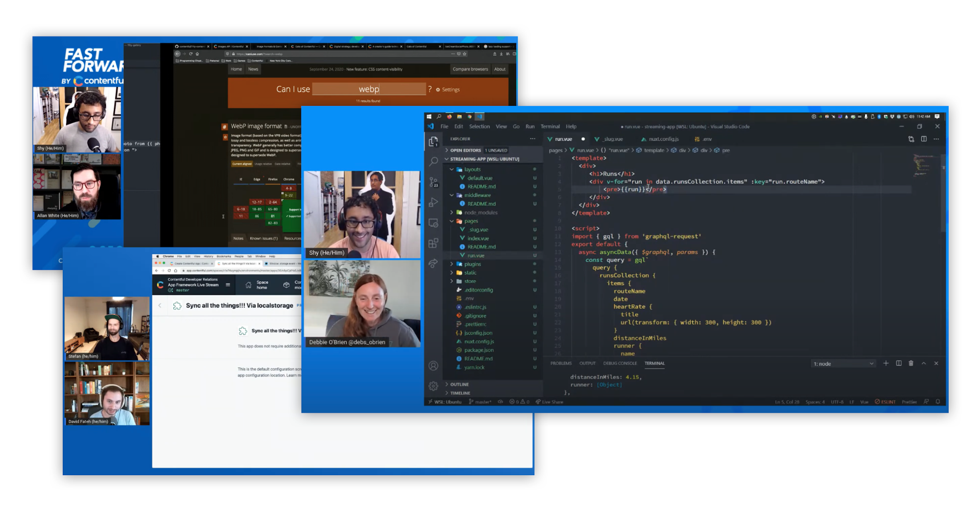Add a new terminal with the plus icon

click(x=886, y=363)
